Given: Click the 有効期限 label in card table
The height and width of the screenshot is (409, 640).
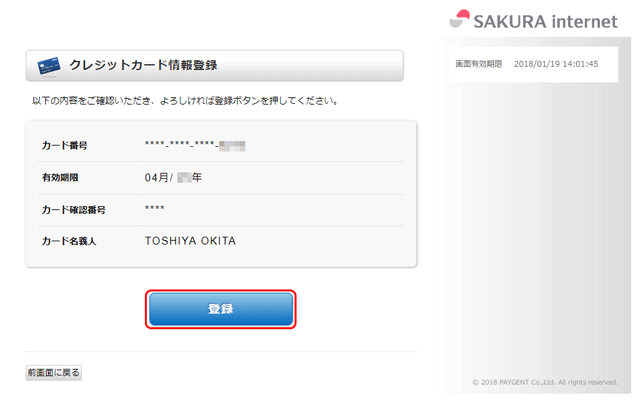Looking at the screenshot, I should [60, 178].
